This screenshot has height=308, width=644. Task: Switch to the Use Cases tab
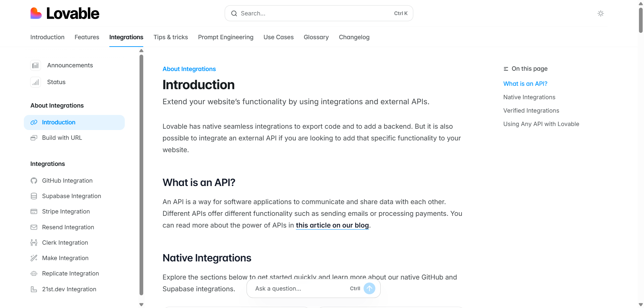pyautogui.click(x=278, y=37)
